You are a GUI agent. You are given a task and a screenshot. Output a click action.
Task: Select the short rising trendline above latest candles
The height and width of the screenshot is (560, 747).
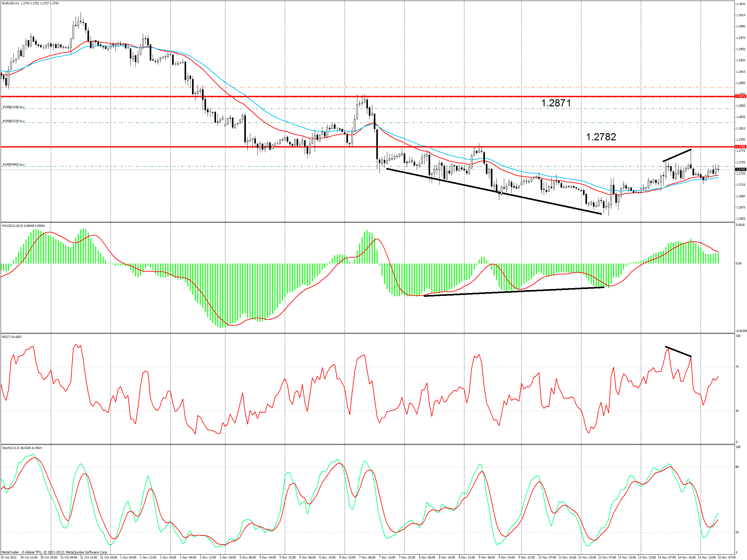(677, 155)
